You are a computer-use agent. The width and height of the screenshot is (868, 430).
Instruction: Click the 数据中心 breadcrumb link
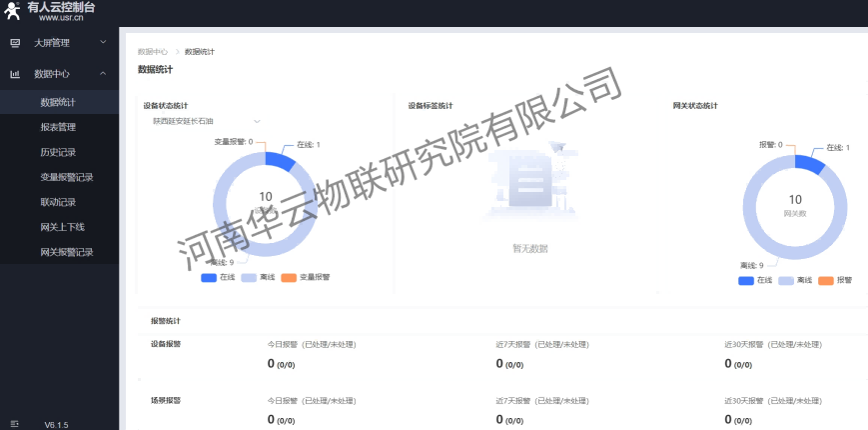tap(153, 52)
